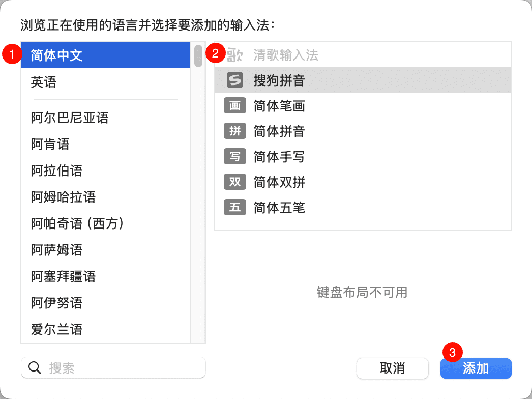Select the 简体五笔 input method row

click(x=362, y=208)
